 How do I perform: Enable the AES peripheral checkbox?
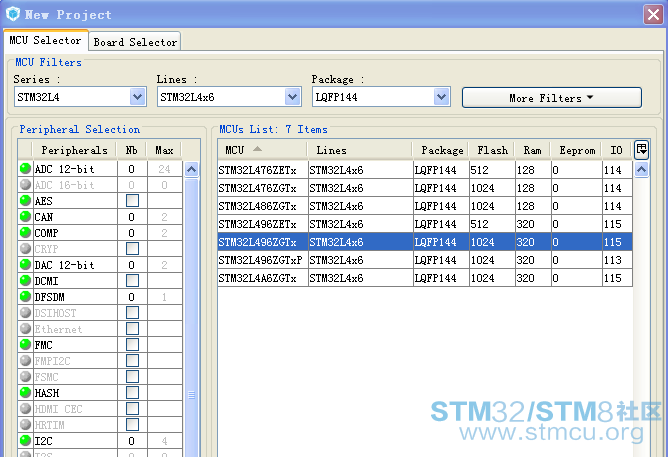point(132,201)
